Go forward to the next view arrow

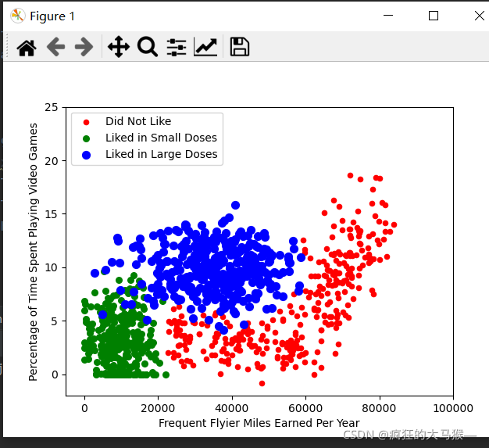tap(84, 47)
